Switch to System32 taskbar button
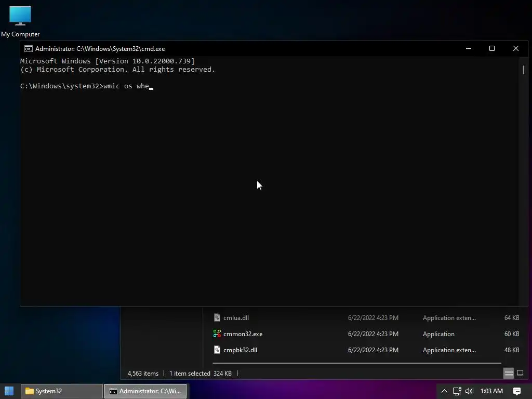This screenshot has height=399, width=532. coord(62,391)
